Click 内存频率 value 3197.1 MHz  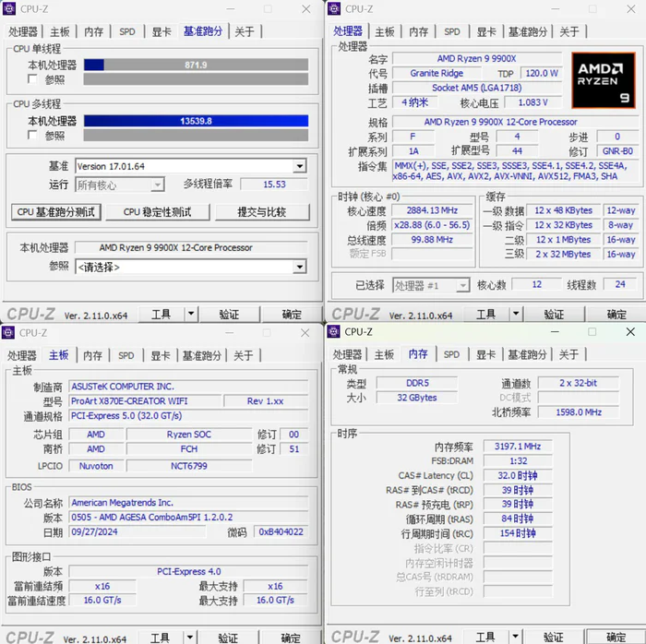click(x=518, y=446)
